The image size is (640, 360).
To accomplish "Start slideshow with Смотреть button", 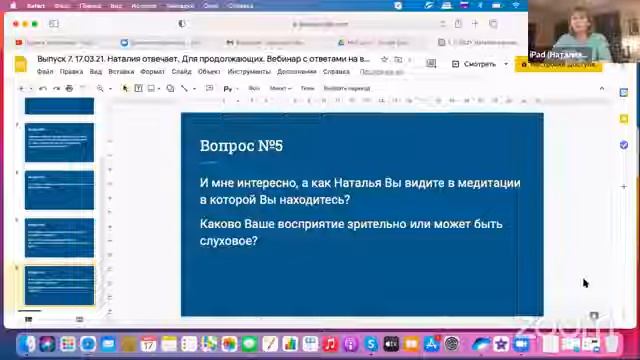I will pos(473,64).
